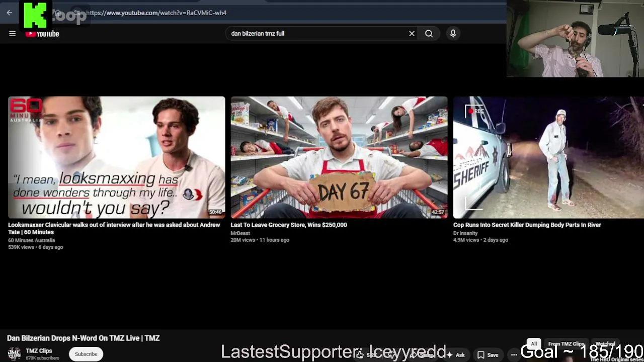
Task: Clear the search box with the X
Action: tap(412, 34)
